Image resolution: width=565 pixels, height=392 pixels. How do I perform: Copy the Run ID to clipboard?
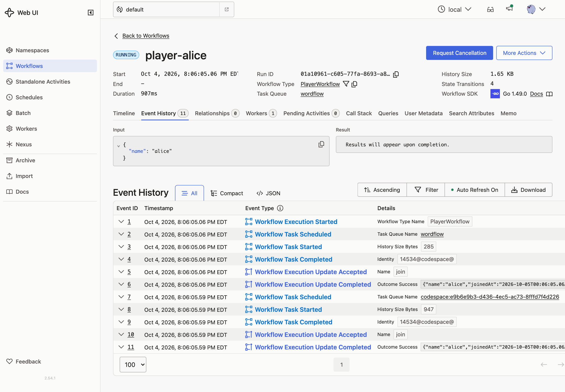tap(396, 74)
